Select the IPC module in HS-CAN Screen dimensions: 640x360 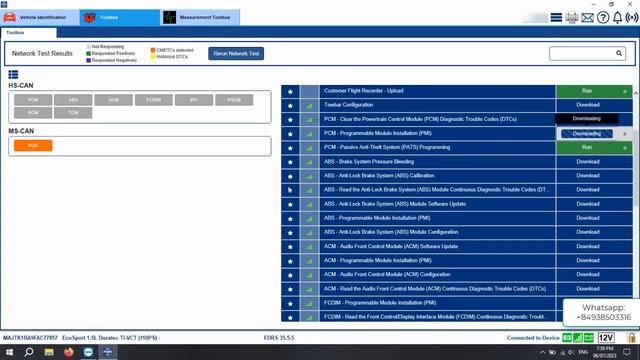(194, 100)
